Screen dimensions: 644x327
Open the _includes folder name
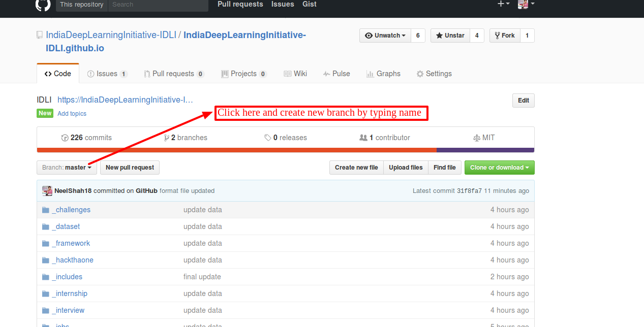point(67,277)
